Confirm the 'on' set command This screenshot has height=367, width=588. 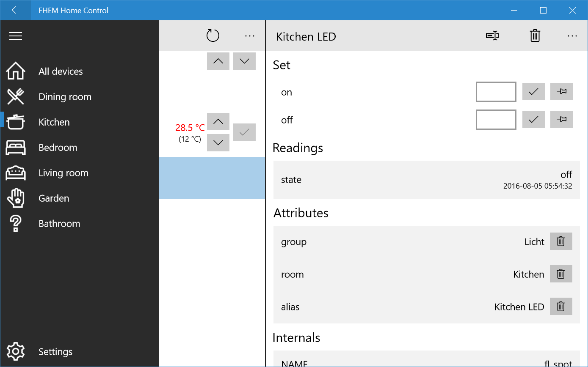click(x=533, y=92)
